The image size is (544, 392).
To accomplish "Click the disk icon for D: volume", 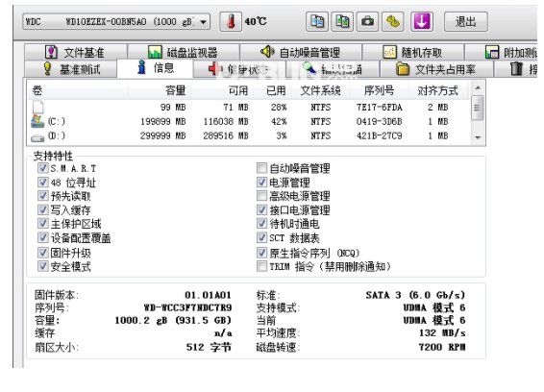I will [37, 137].
